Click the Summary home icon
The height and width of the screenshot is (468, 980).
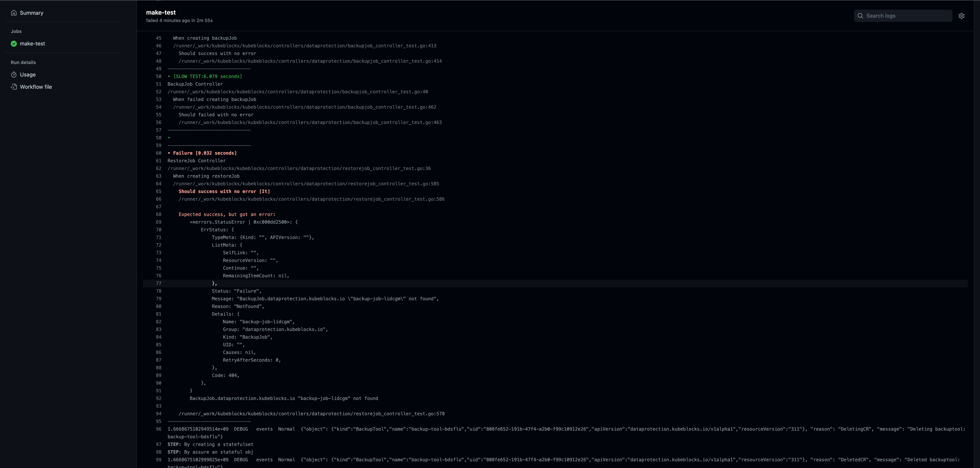point(14,13)
